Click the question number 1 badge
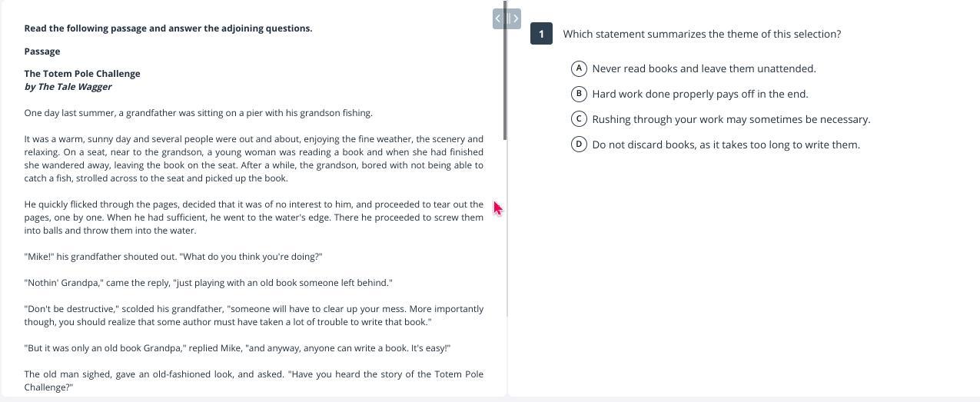980x402 pixels. pyautogui.click(x=541, y=34)
